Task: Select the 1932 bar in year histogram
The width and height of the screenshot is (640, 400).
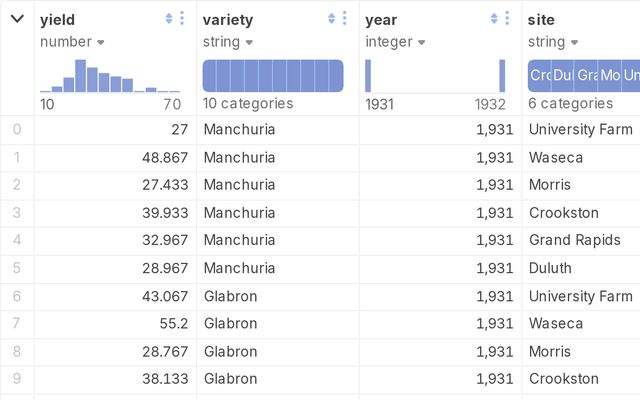Action: 502,76
